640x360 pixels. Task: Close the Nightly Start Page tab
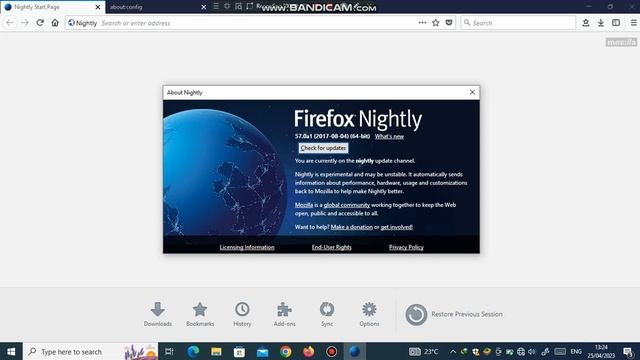(x=98, y=7)
